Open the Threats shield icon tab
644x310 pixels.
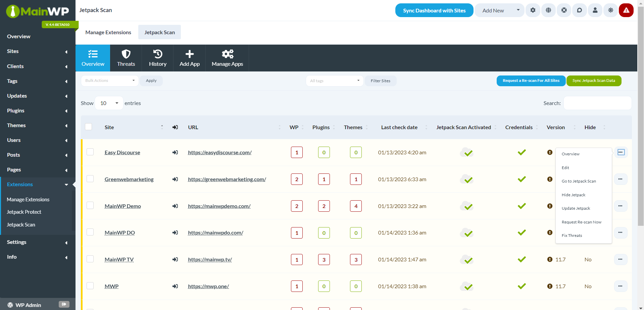coord(126,58)
